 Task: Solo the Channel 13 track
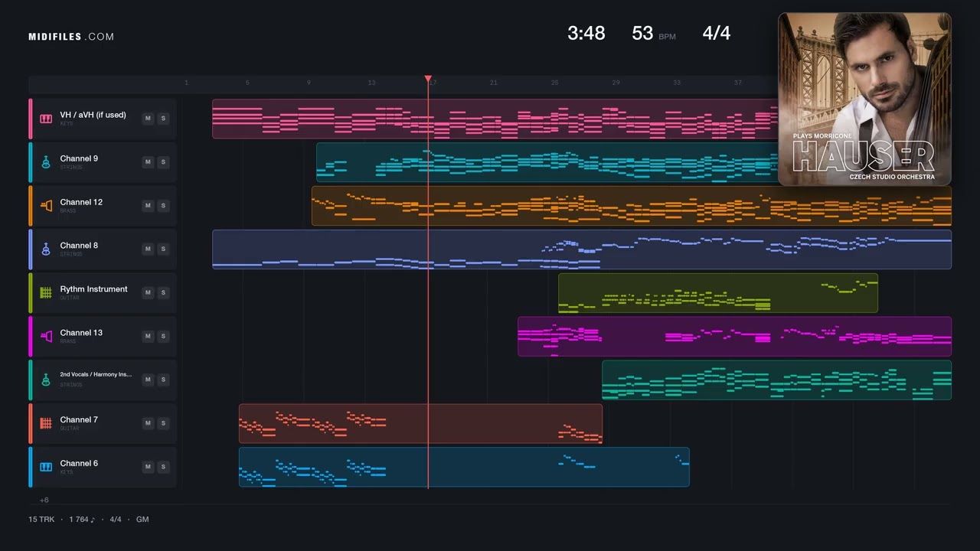click(x=163, y=337)
